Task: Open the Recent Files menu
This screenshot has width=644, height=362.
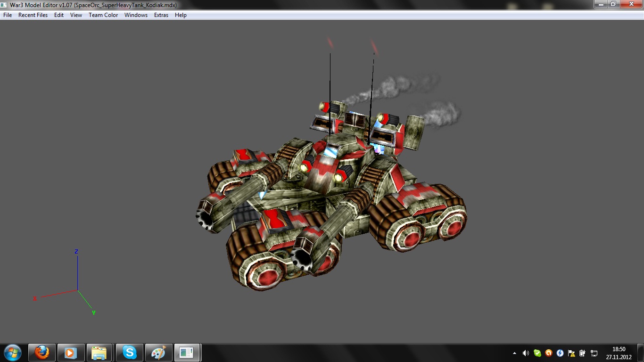Action: [33, 15]
